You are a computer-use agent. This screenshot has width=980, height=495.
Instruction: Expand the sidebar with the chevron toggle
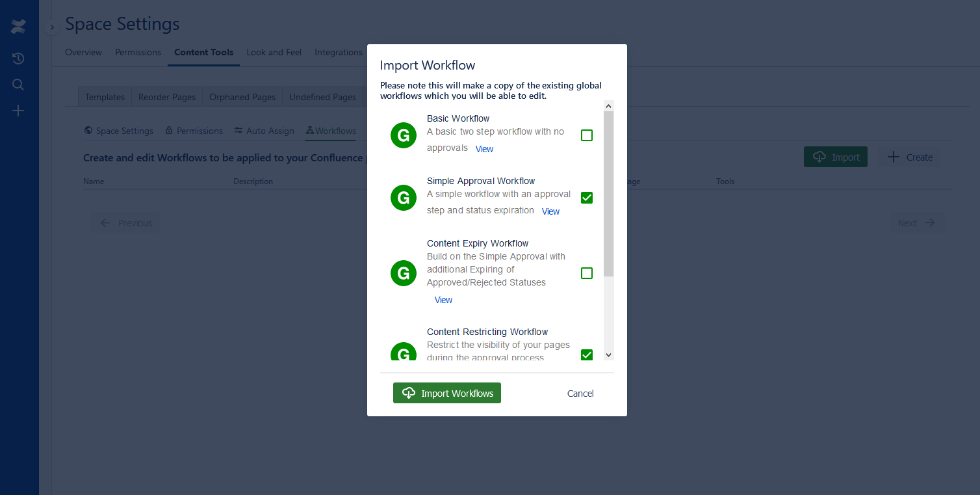point(52,27)
